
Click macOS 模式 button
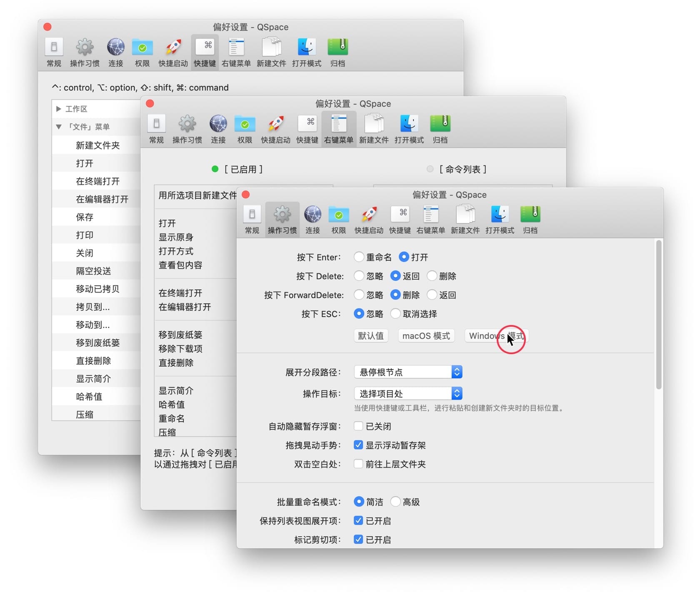[x=426, y=336]
